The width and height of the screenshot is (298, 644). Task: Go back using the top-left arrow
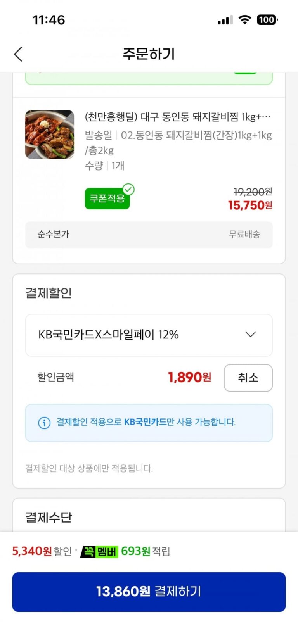click(x=18, y=54)
